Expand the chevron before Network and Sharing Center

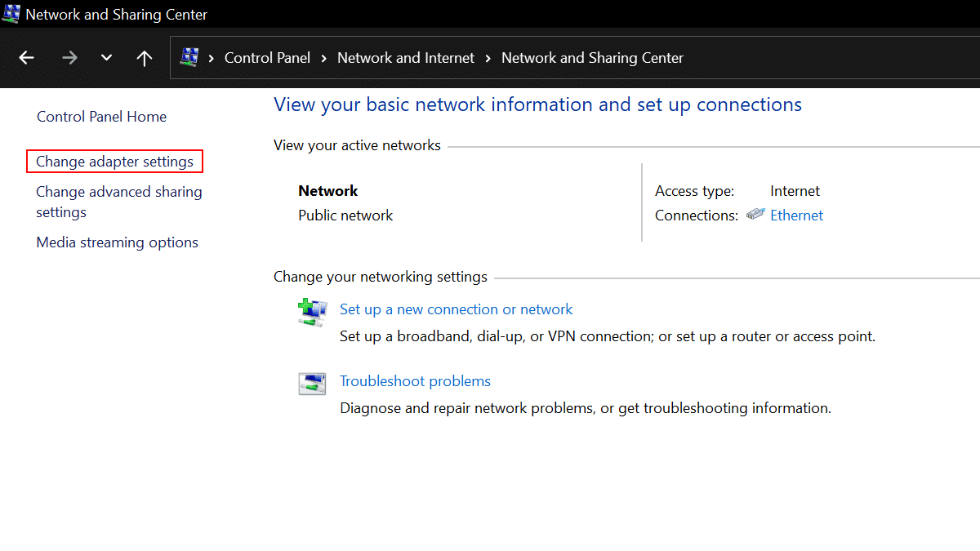pos(488,58)
